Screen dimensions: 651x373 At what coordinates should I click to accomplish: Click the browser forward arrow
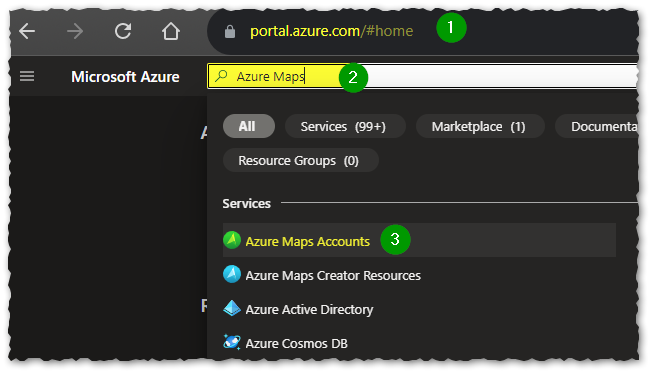pos(75,31)
